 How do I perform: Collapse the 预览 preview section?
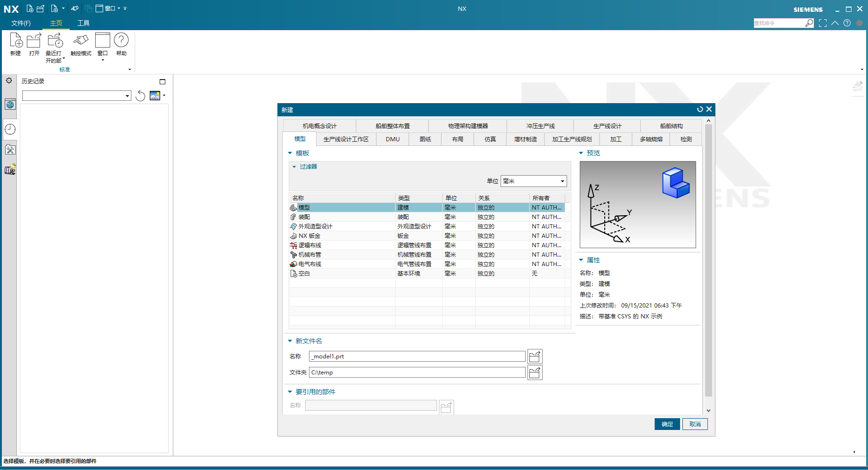point(581,153)
